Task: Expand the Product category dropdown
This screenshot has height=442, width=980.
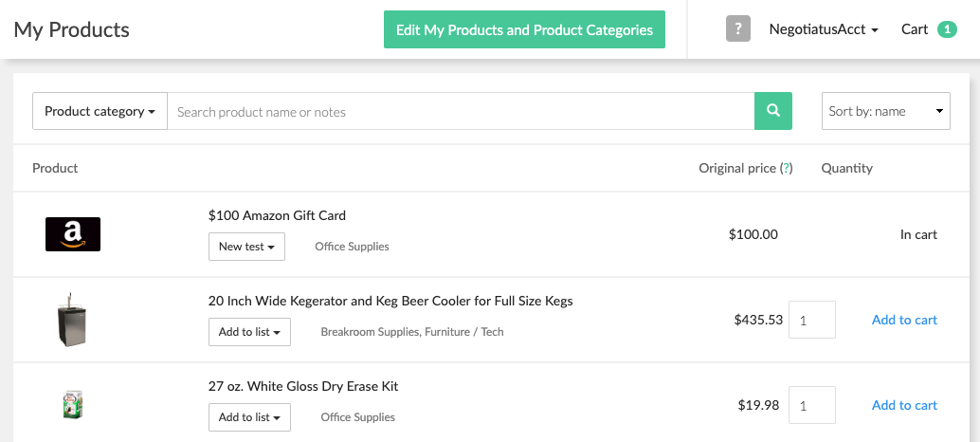Action: [100, 111]
